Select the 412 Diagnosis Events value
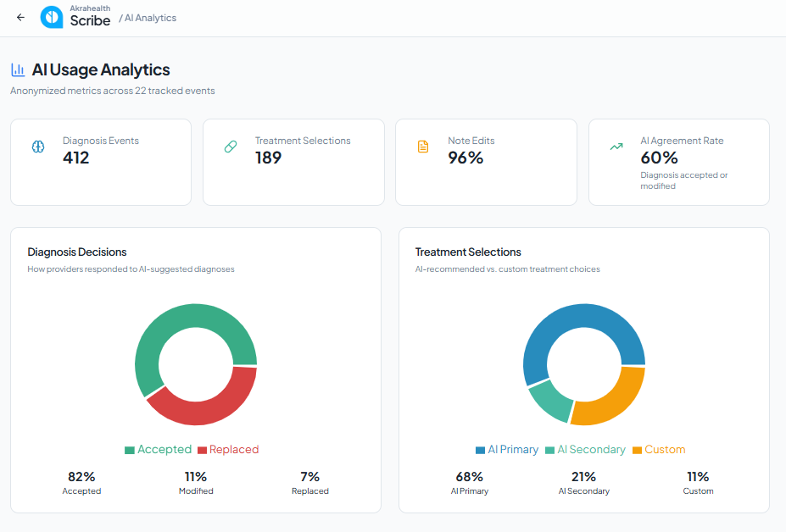The width and height of the screenshot is (786, 532). (75, 158)
